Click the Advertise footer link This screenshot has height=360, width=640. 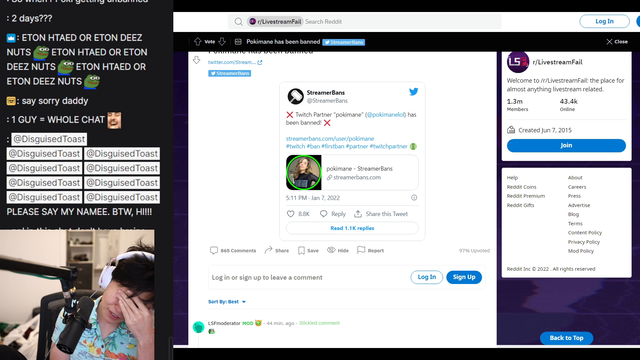point(579,205)
